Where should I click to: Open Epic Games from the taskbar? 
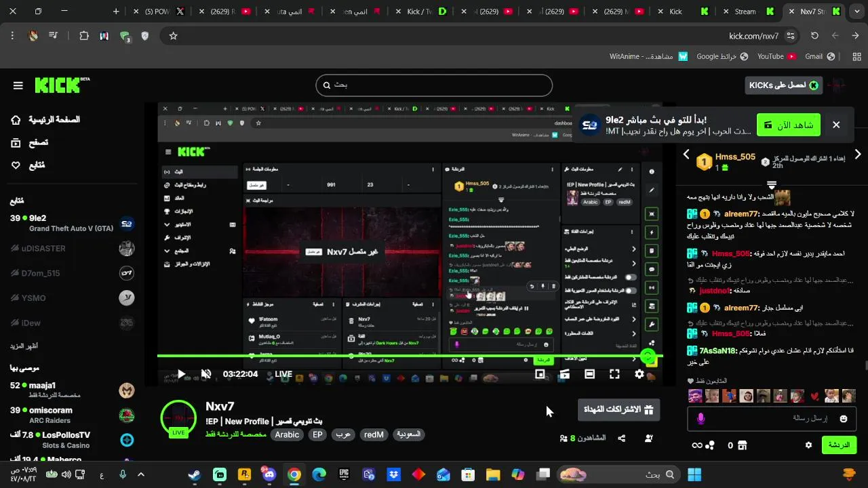point(344,474)
